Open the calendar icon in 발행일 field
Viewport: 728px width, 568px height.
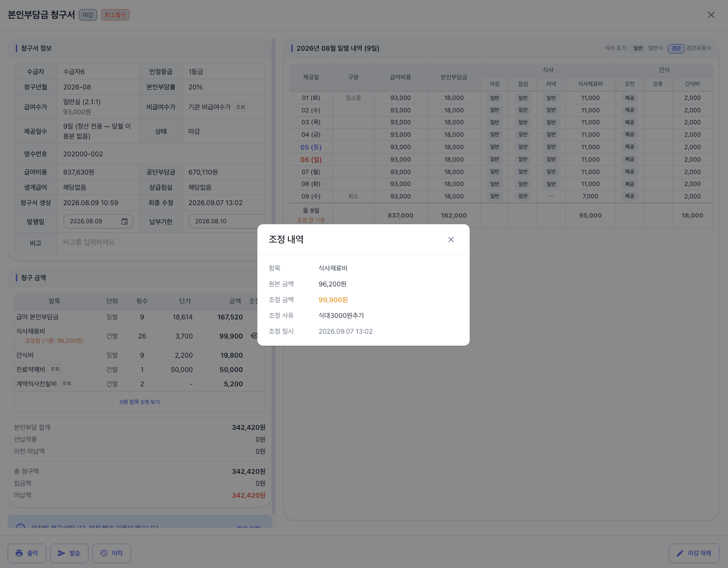(x=124, y=221)
